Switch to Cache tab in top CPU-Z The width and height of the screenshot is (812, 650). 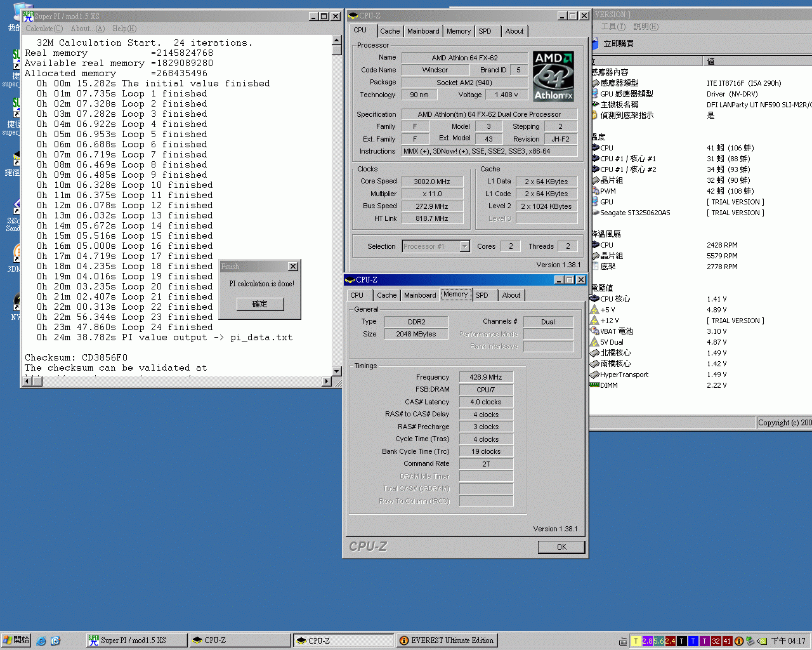click(390, 31)
